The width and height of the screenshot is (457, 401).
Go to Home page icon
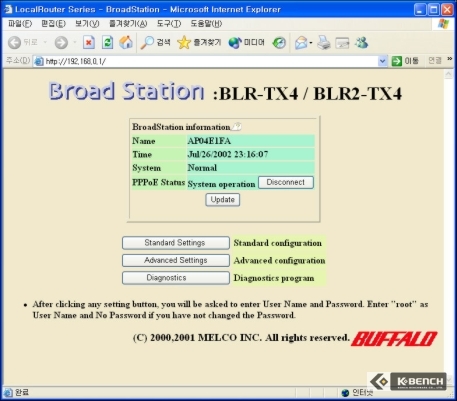126,42
